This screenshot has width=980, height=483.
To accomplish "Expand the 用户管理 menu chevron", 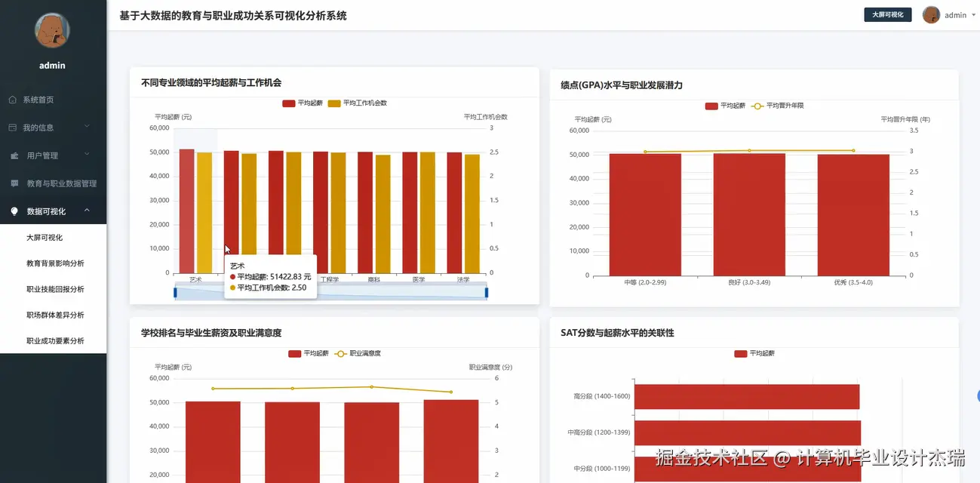I will point(87,155).
